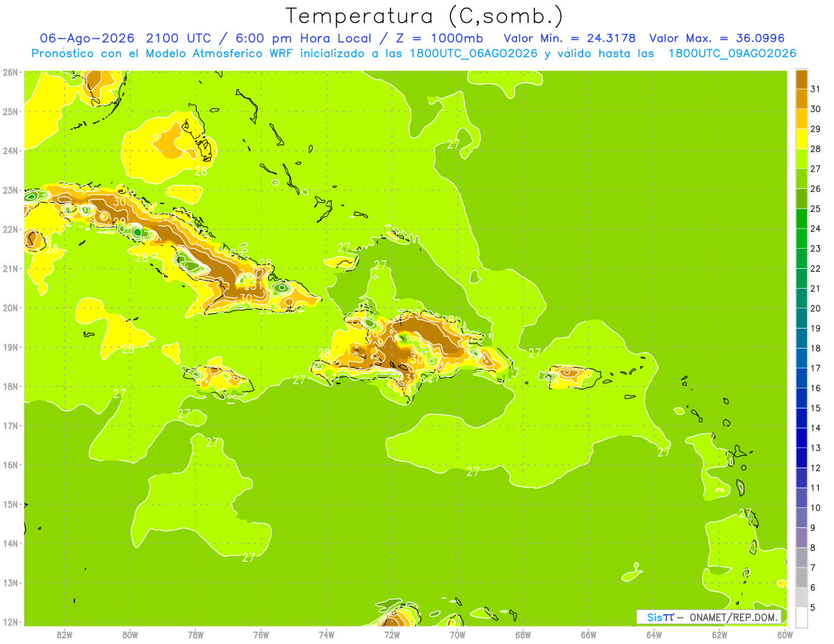Screen dimensions: 834x644
Task: Click the '15N' latitude label
Action: click(x=10, y=504)
